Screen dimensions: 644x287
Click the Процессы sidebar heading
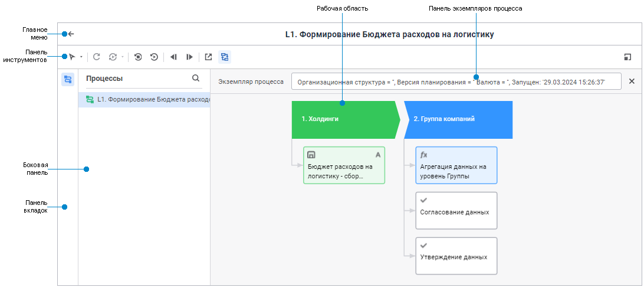pos(104,79)
